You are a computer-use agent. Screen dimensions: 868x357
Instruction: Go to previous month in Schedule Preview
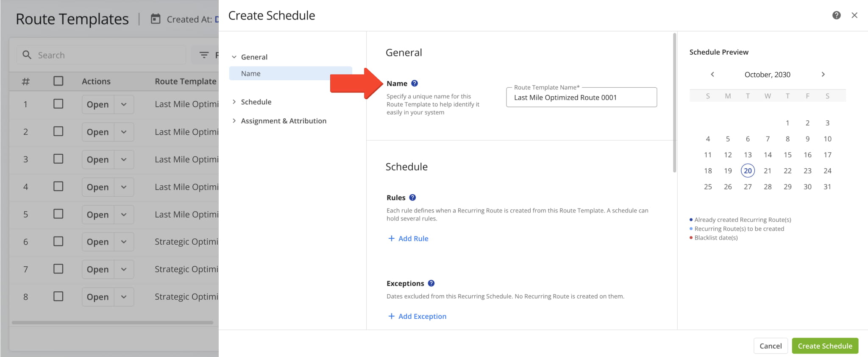tap(712, 74)
